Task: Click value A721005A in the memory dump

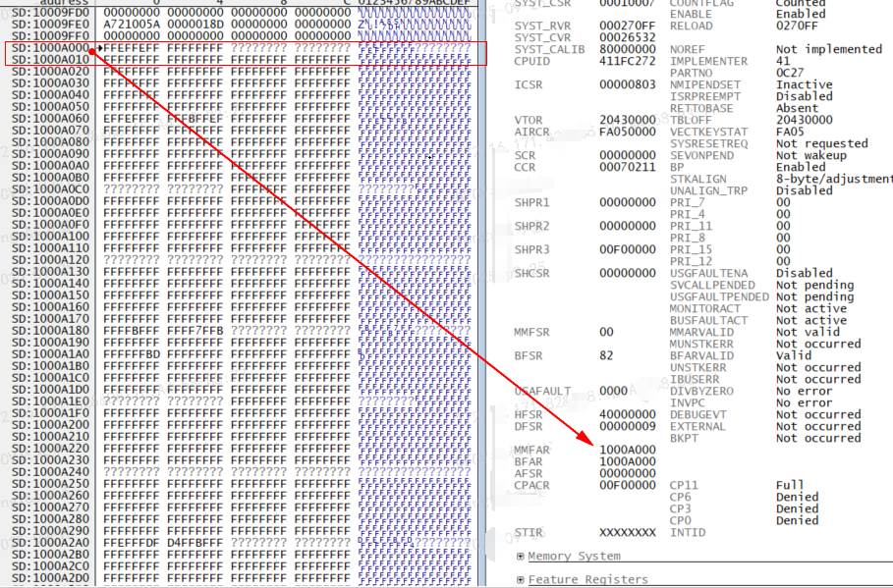Action: (x=132, y=25)
